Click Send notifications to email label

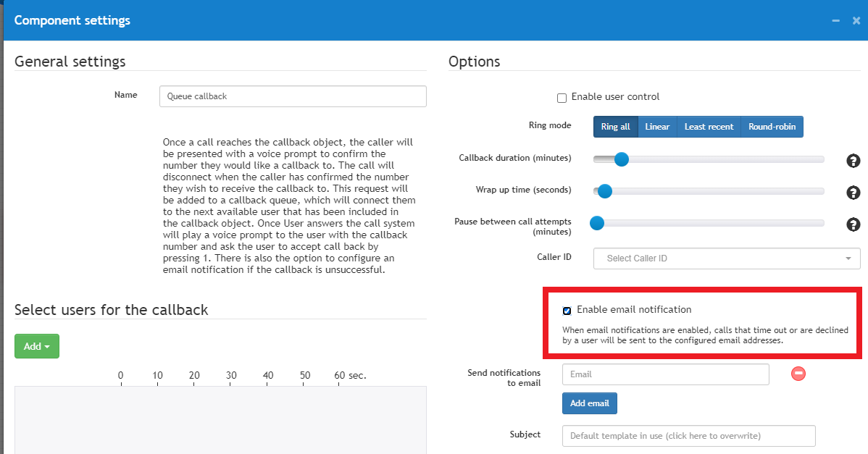coord(504,378)
